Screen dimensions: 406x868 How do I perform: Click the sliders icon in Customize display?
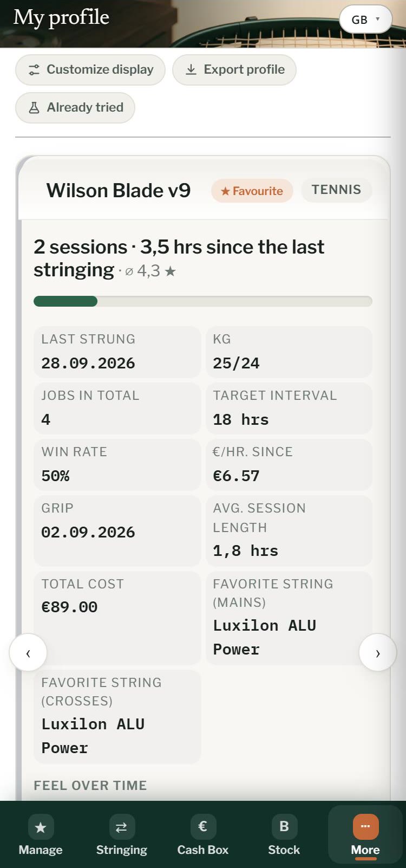click(x=34, y=70)
